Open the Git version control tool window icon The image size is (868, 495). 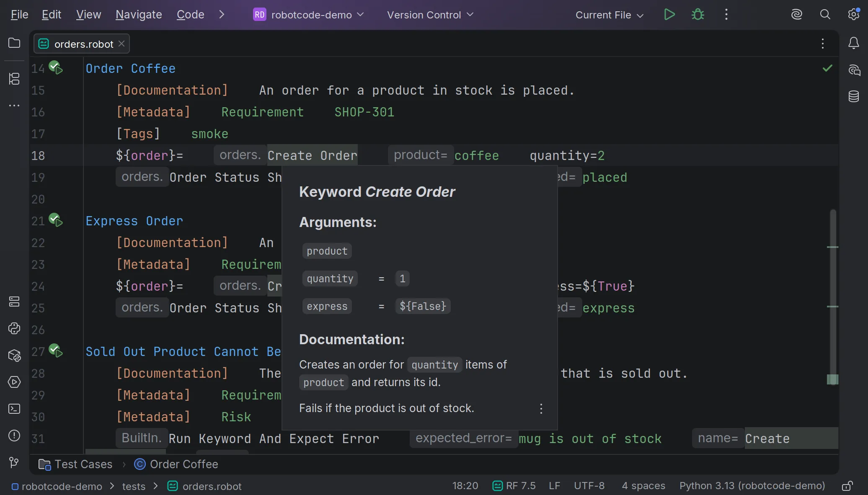(14, 462)
